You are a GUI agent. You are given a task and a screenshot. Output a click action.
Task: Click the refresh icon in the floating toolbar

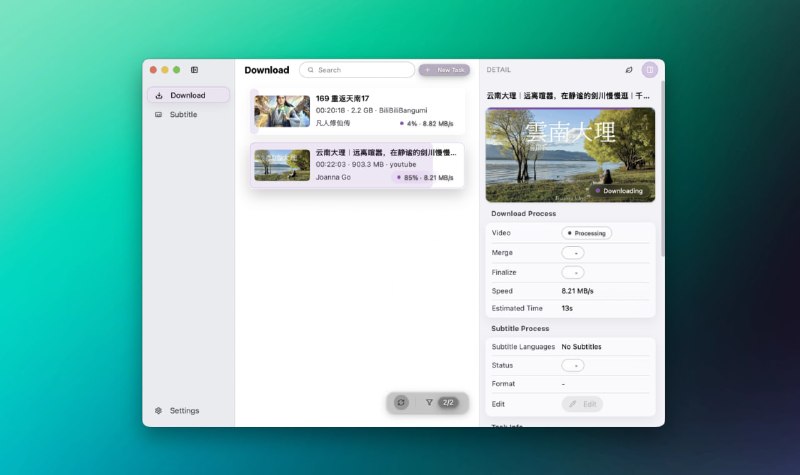coord(401,402)
